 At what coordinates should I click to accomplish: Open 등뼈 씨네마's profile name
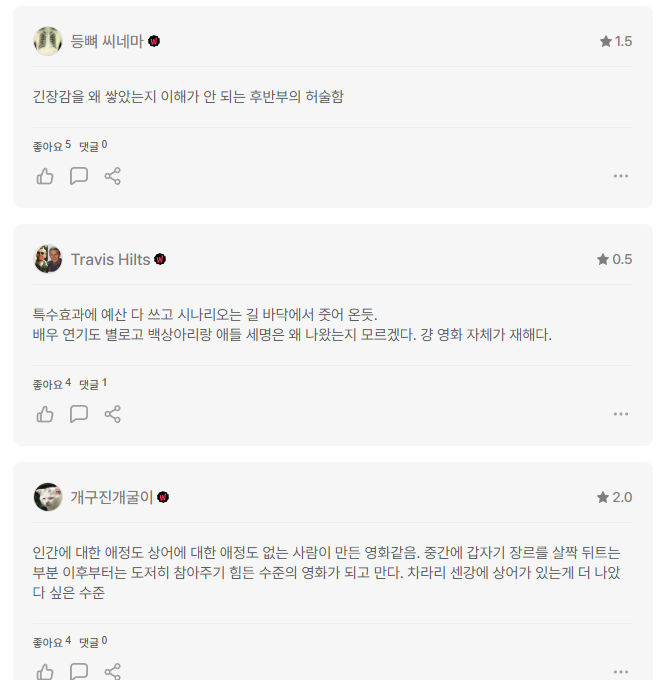click(106, 41)
